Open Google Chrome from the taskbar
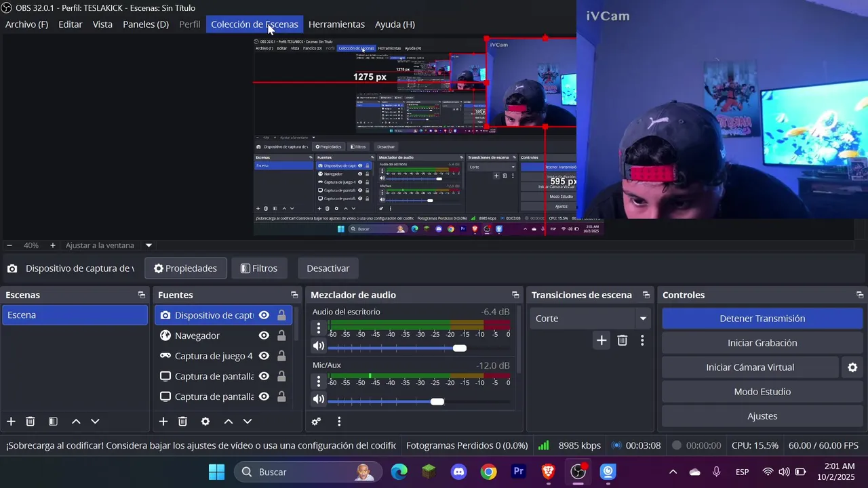This screenshot has height=488, width=868. coord(489,472)
